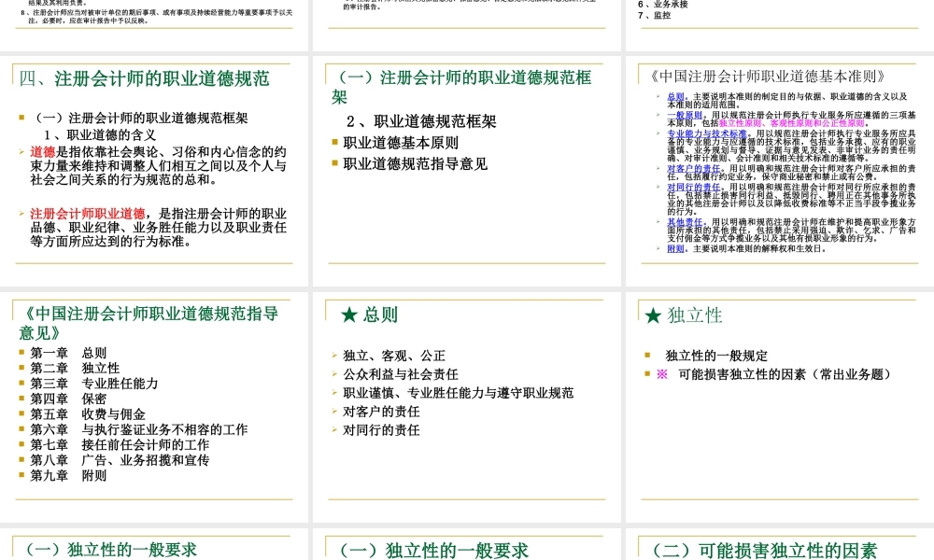
Task: Click the underlined 对客户的责任 blue hyperlink
Action: coord(690,168)
